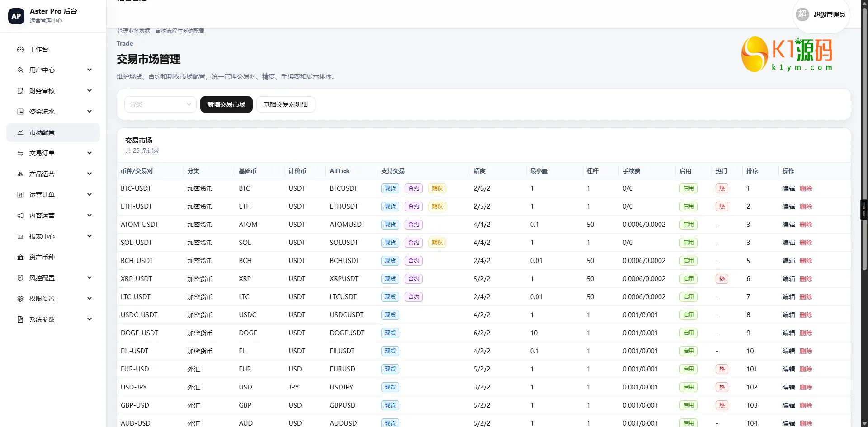Click the 资金流水 wallet icon
868x427 pixels.
20,112
